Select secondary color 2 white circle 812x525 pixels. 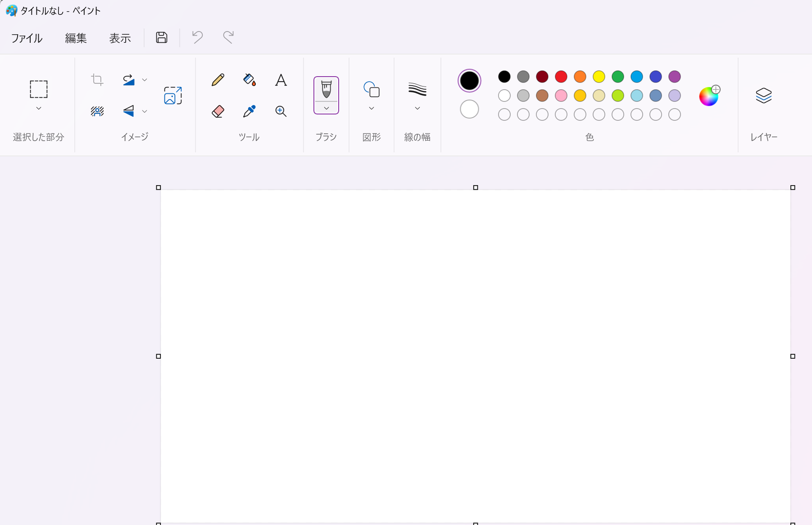point(469,109)
